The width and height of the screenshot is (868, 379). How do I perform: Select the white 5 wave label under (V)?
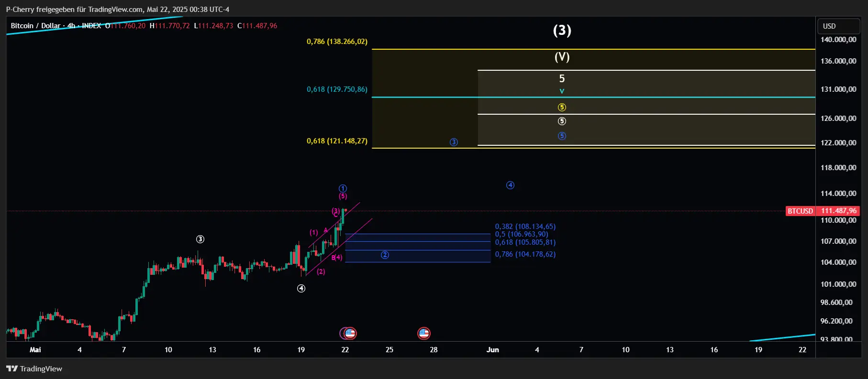click(562, 78)
